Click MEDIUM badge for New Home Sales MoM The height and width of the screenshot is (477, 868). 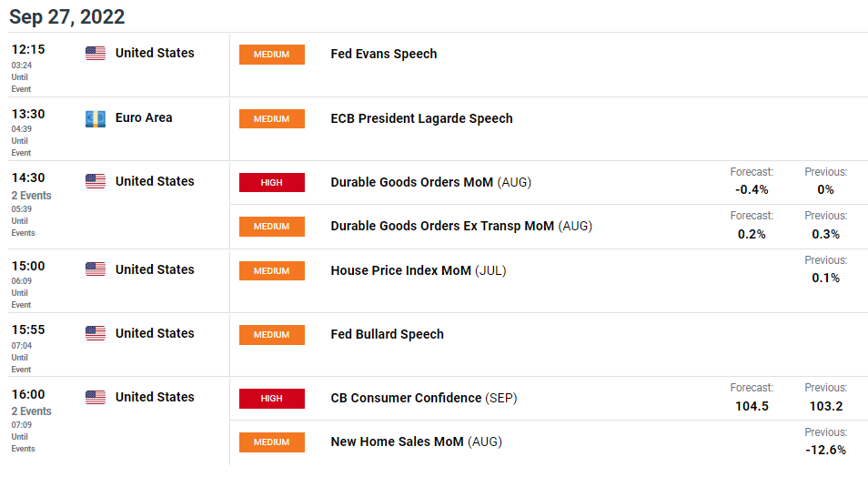pyautogui.click(x=272, y=442)
